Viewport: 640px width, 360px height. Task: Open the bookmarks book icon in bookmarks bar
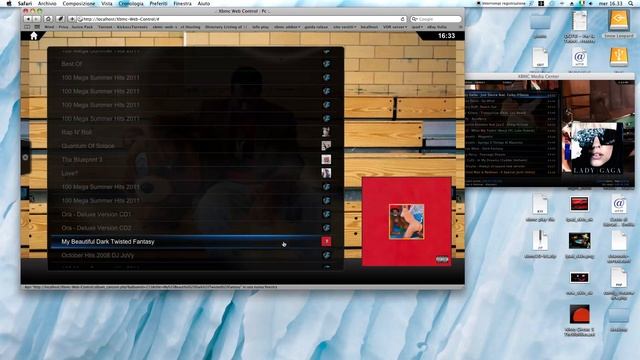(x=27, y=27)
